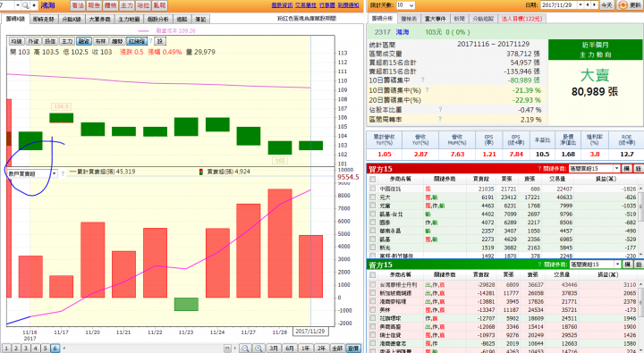Switch to the 分點K線 tab
The height and width of the screenshot is (353, 644).
click(x=72, y=20)
